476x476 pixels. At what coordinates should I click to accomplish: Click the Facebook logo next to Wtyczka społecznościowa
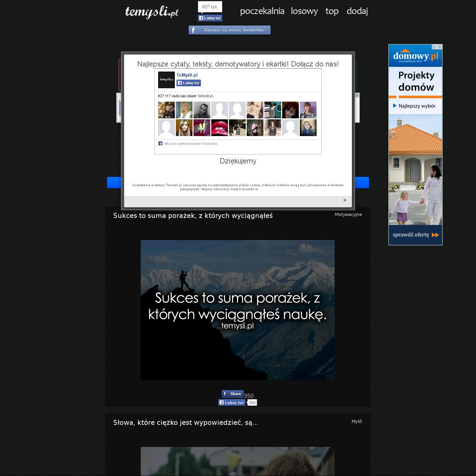coord(160,143)
